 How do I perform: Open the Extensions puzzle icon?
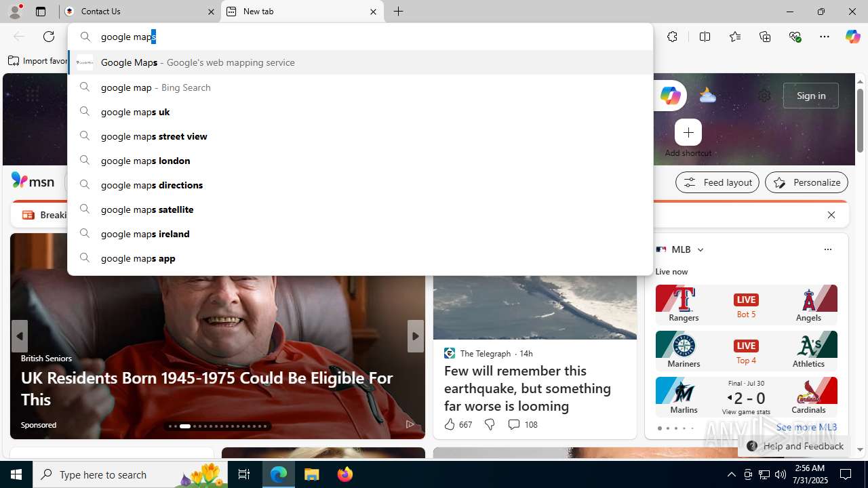click(x=672, y=37)
